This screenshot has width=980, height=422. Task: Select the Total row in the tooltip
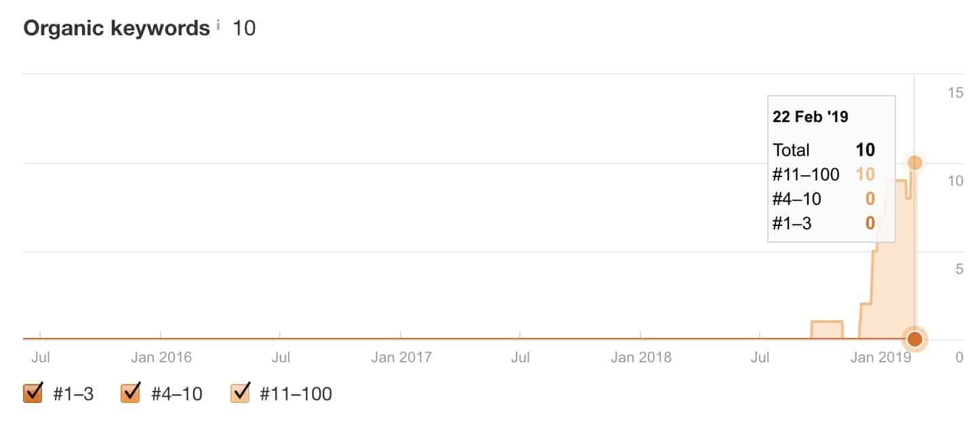pos(823,150)
